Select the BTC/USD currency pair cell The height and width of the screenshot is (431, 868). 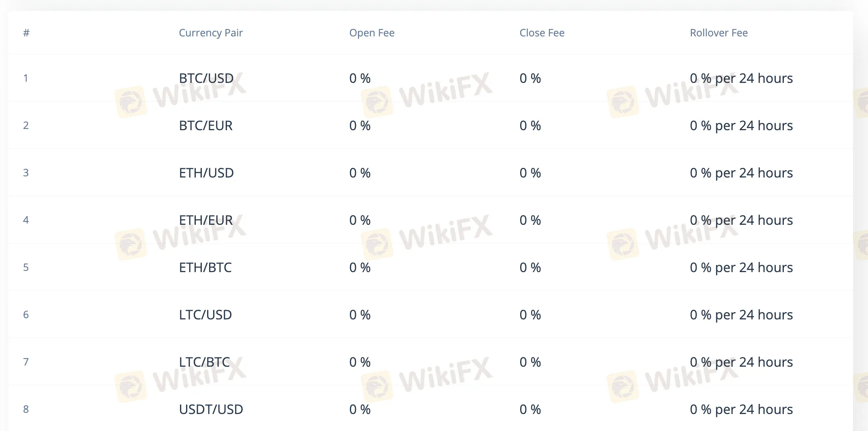[x=206, y=78]
